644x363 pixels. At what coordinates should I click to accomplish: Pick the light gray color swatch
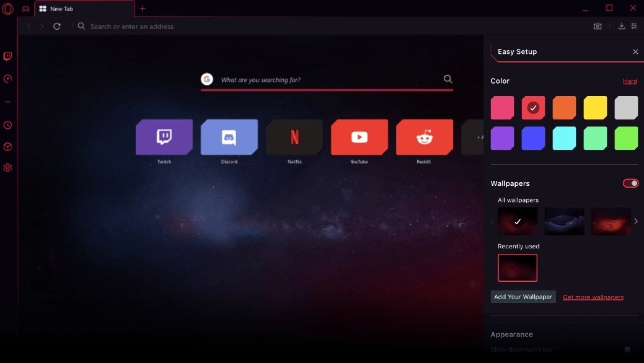coord(627,108)
